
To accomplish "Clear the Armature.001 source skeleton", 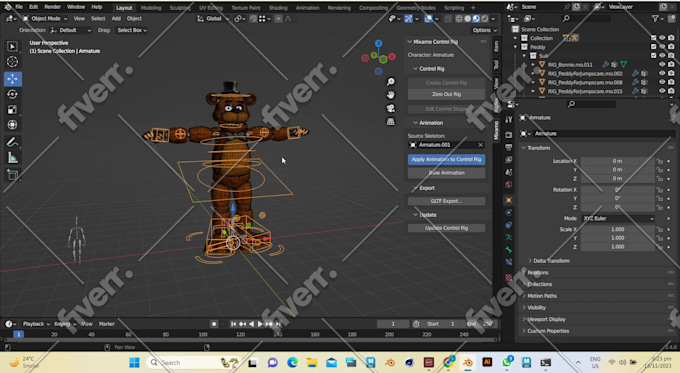I will pyautogui.click(x=481, y=145).
